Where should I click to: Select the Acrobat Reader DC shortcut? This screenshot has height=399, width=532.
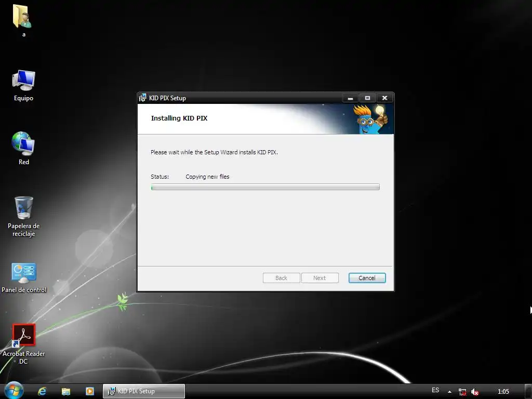pyautogui.click(x=24, y=344)
